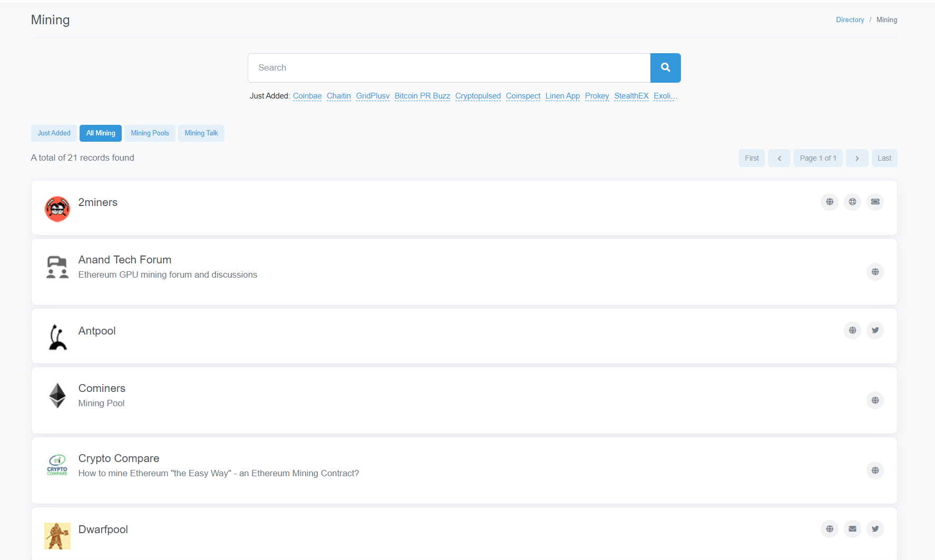The image size is (935, 560).
Task: Open the Directory breadcrumb link
Action: [850, 19]
